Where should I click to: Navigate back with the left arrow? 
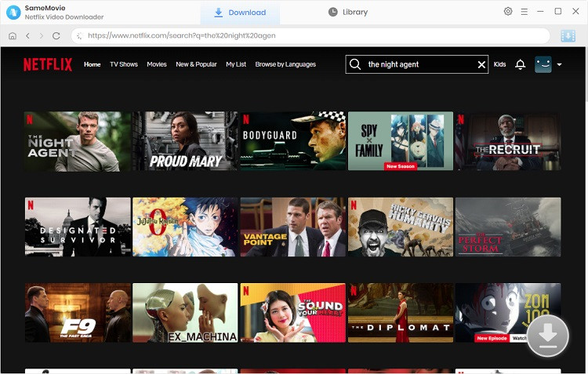27,35
